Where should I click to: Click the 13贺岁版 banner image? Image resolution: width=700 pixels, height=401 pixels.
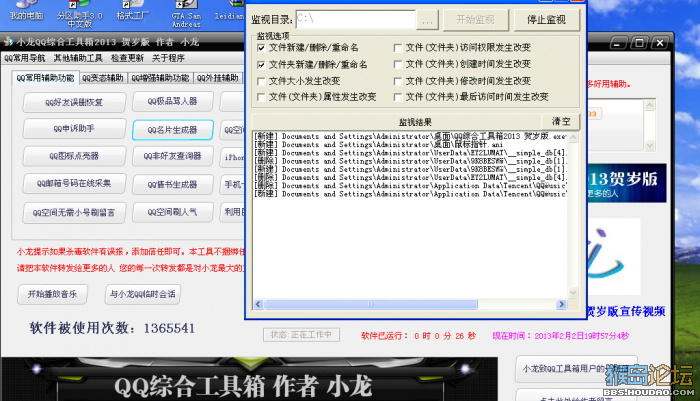[x=626, y=183]
